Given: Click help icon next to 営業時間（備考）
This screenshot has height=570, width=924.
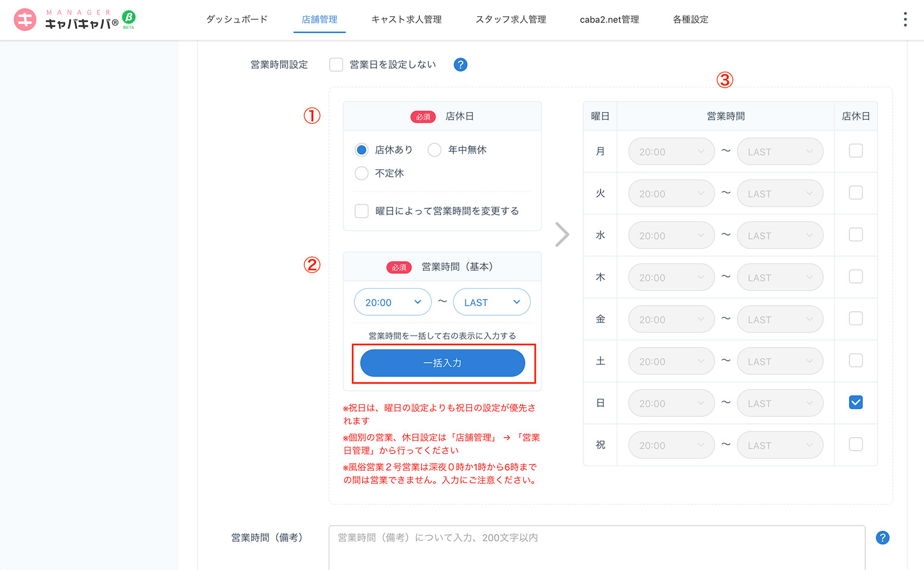Looking at the screenshot, I should coord(882,538).
